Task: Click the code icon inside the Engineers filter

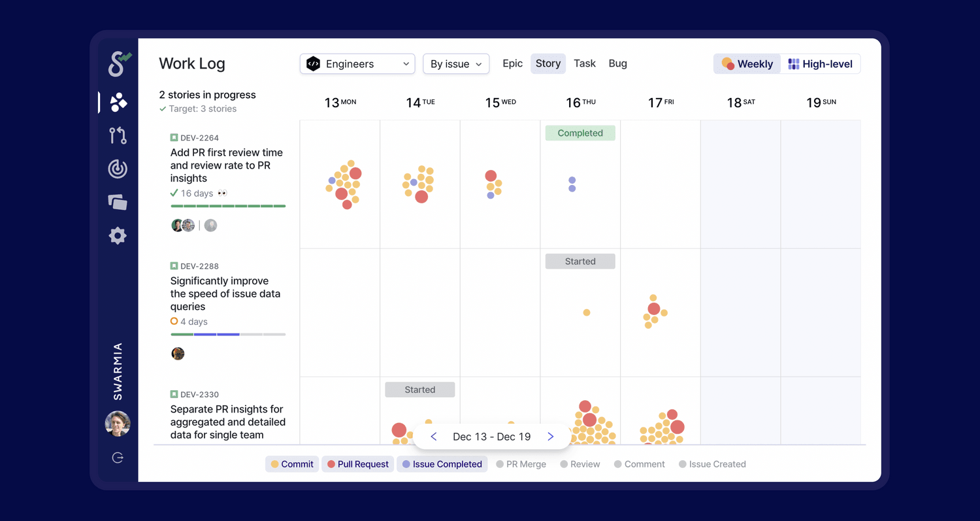Action: click(x=314, y=63)
